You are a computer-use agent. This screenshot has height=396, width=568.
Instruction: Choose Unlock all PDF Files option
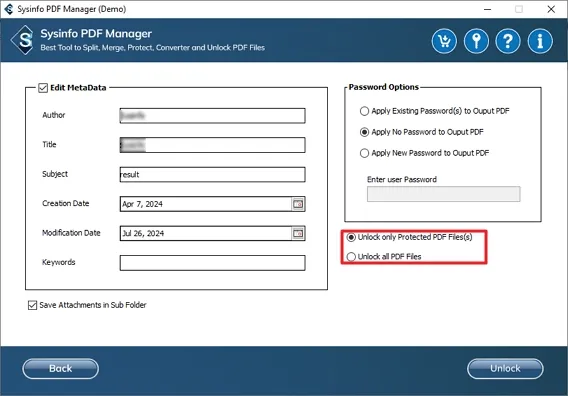[x=351, y=257]
